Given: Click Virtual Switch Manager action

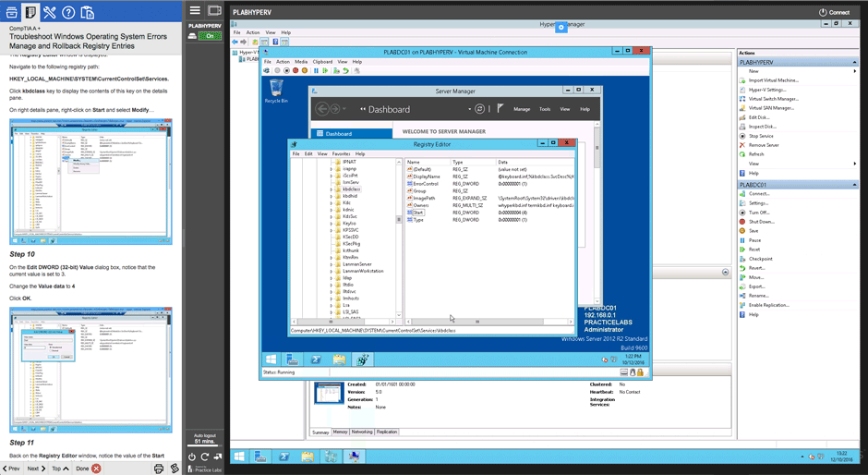Looking at the screenshot, I should [x=773, y=99].
